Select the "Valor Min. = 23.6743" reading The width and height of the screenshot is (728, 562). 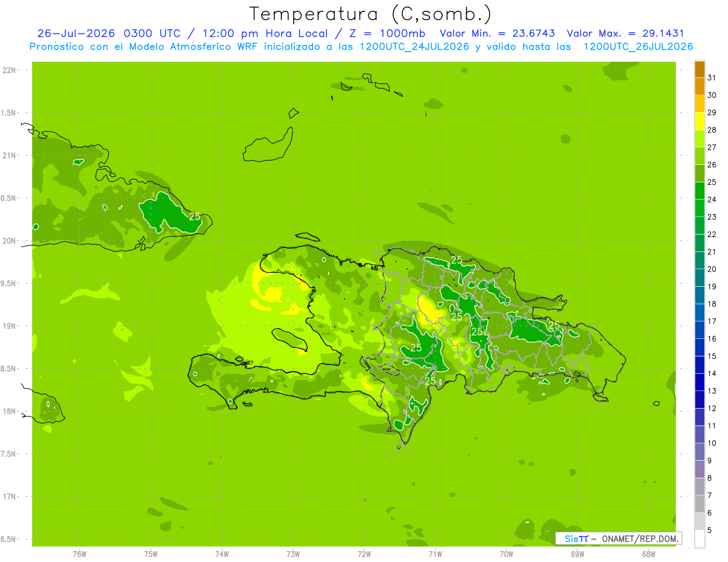click(497, 33)
